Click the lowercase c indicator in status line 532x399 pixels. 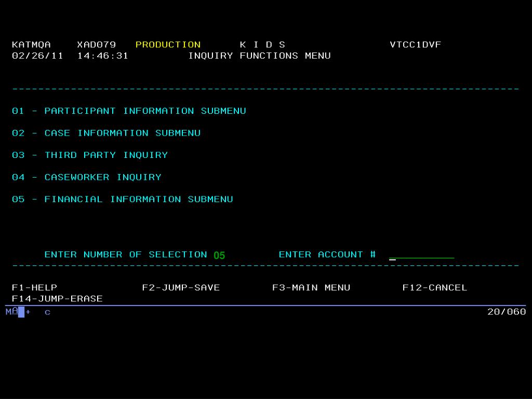(47, 312)
